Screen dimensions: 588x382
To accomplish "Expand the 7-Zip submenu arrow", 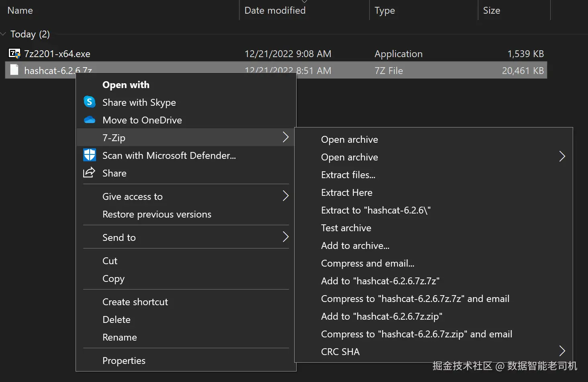I will point(285,137).
